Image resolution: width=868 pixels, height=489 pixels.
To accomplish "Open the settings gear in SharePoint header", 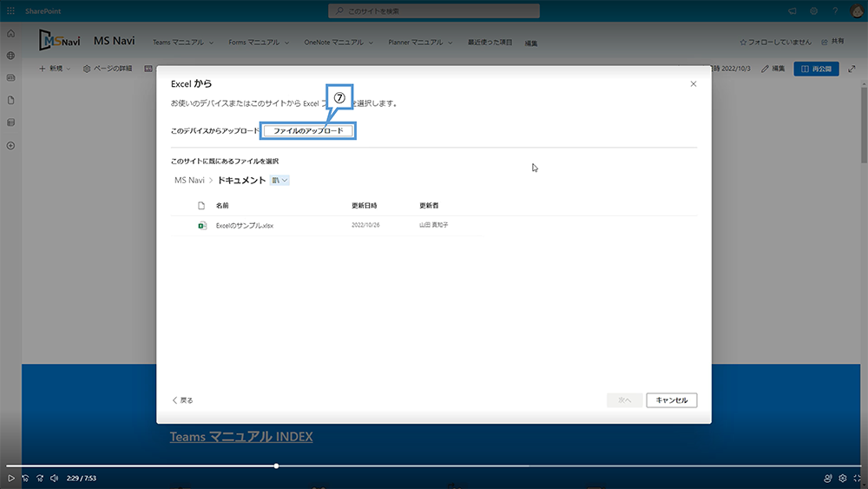I will click(814, 11).
